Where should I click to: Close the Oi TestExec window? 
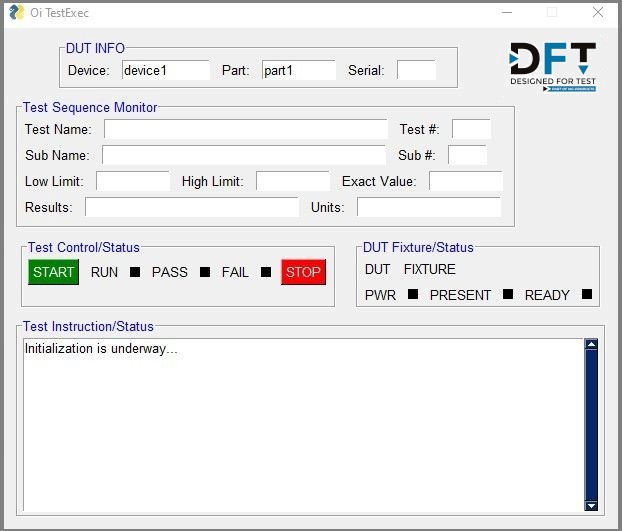598,12
